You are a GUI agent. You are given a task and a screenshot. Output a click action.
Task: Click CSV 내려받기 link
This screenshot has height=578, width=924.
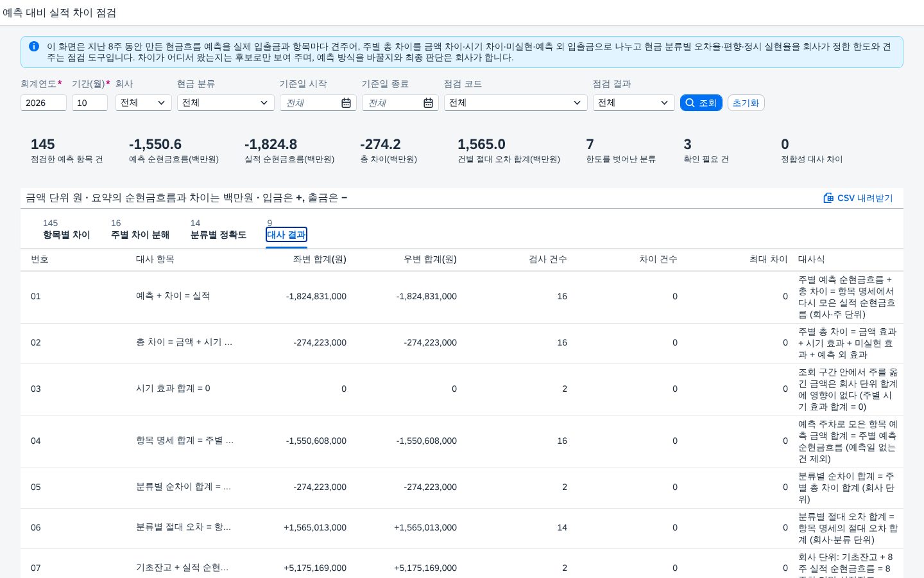click(859, 198)
